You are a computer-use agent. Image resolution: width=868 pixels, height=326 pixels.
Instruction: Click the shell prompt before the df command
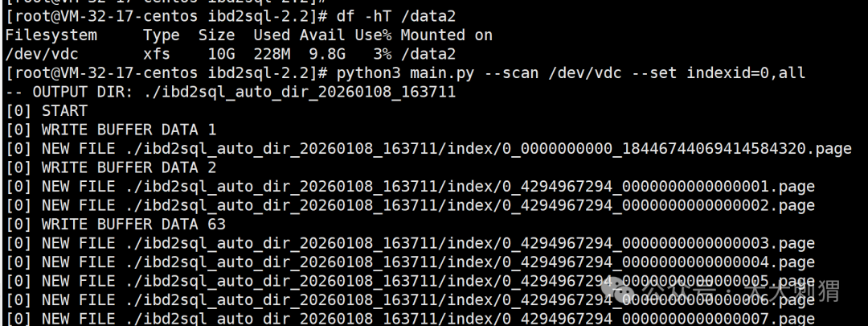pos(166,17)
